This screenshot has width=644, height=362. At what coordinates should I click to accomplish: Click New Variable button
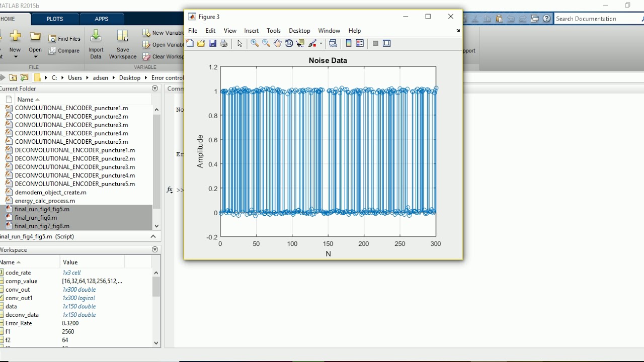163,33
